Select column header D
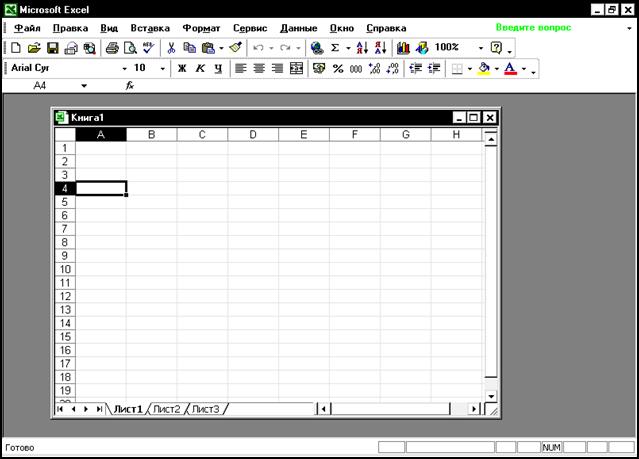Viewport: 639px width, 459px height. 253,135
